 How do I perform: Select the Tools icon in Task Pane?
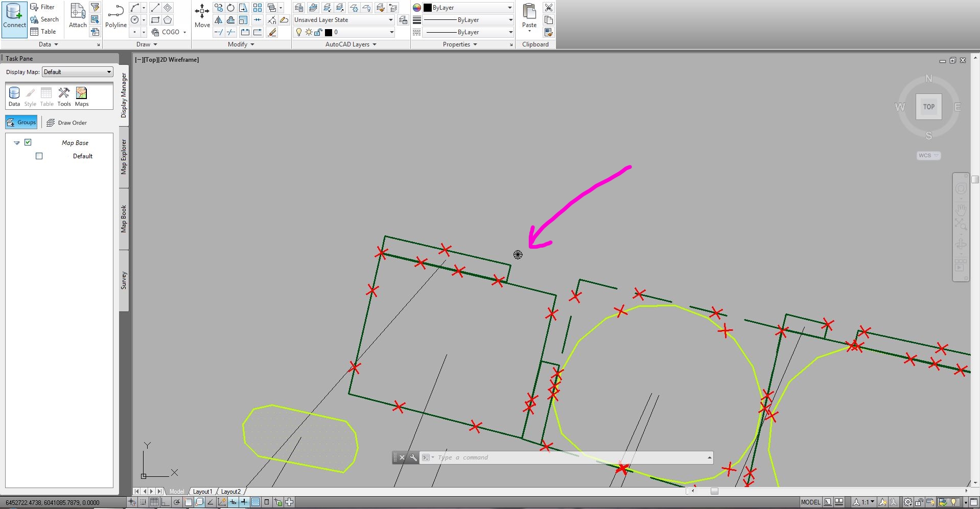[64, 96]
